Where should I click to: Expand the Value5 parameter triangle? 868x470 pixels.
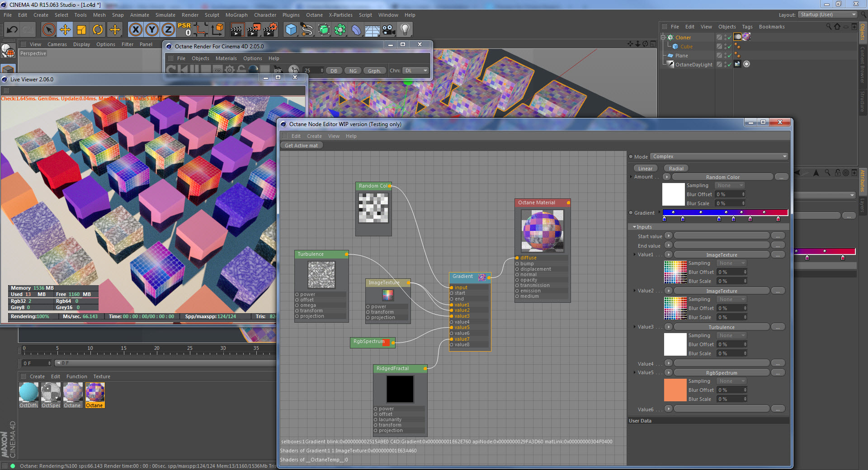(x=634, y=372)
